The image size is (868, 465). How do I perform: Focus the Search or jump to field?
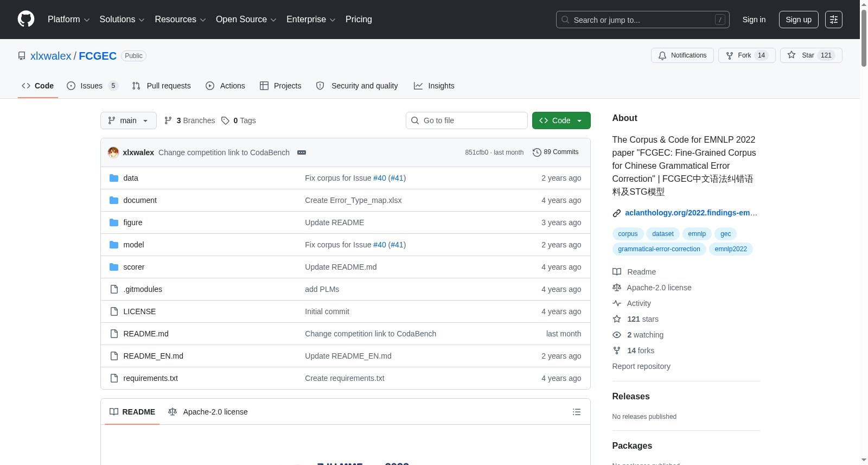point(643,20)
